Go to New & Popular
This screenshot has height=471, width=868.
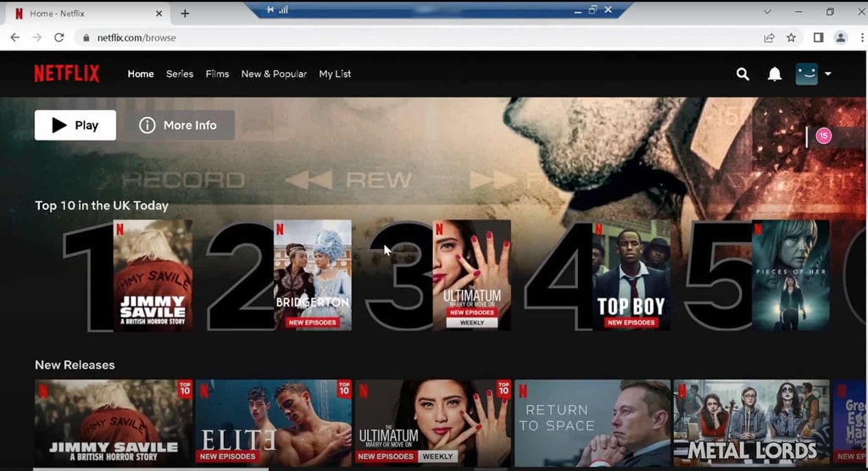(274, 74)
